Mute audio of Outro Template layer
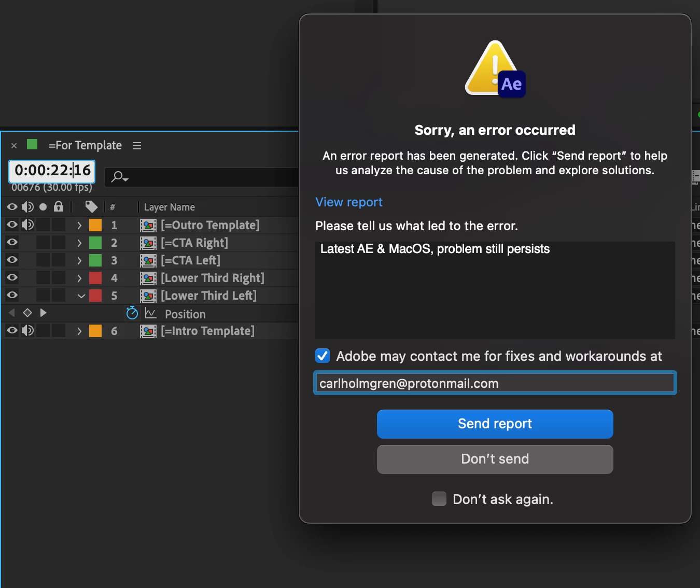 27,225
